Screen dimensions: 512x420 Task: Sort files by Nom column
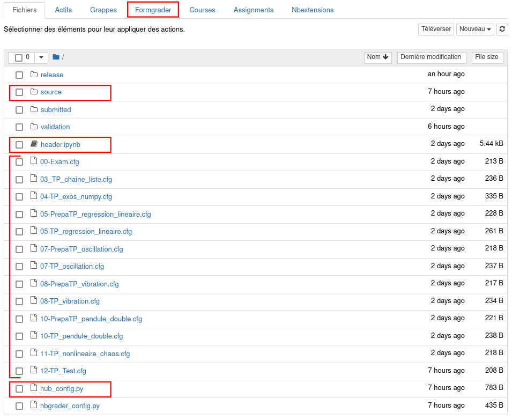[x=377, y=57]
